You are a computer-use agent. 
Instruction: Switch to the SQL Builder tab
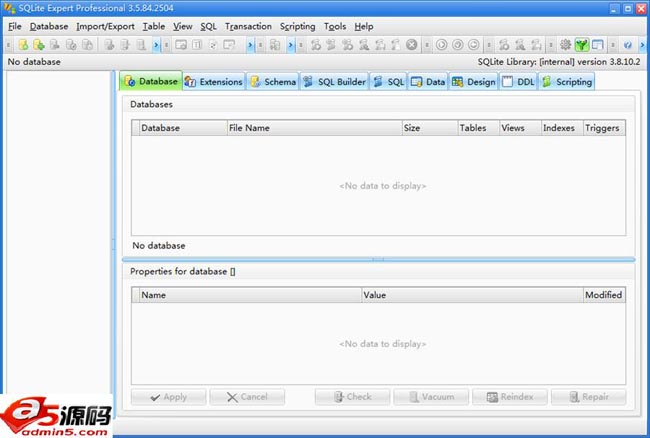pyautogui.click(x=335, y=82)
